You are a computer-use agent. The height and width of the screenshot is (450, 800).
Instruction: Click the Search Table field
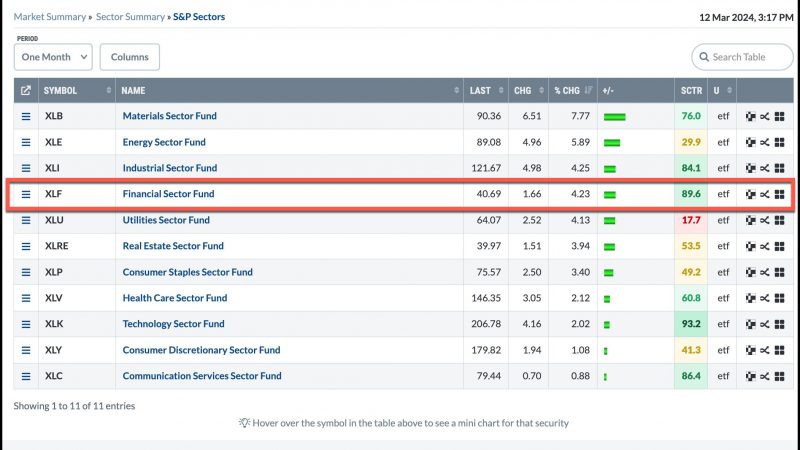pyautogui.click(x=742, y=57)
